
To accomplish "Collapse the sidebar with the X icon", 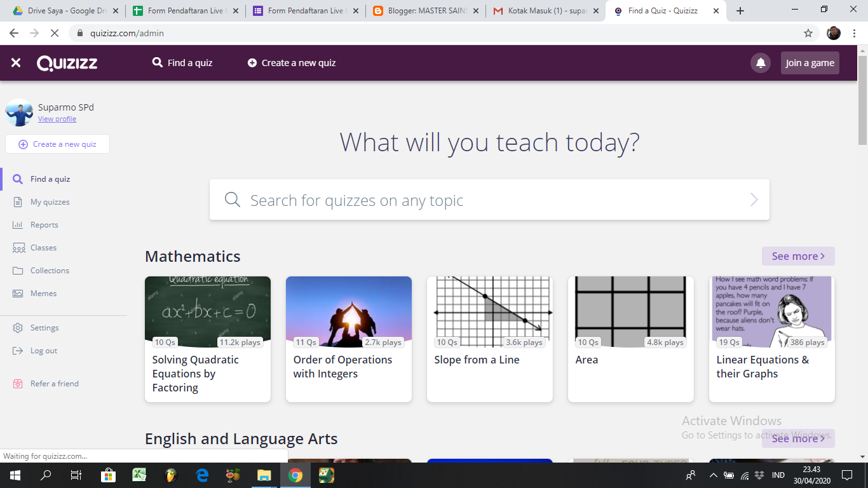I will tap(15, 62).
